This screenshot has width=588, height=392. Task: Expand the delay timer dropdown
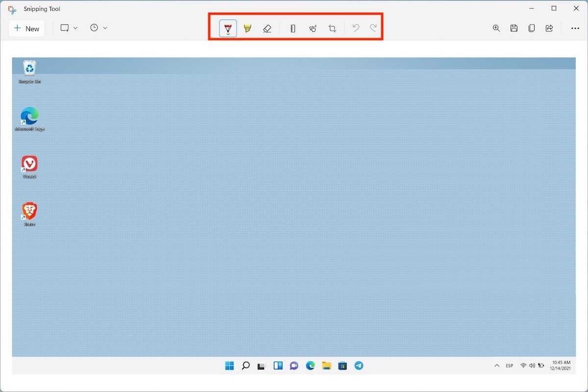98,28
